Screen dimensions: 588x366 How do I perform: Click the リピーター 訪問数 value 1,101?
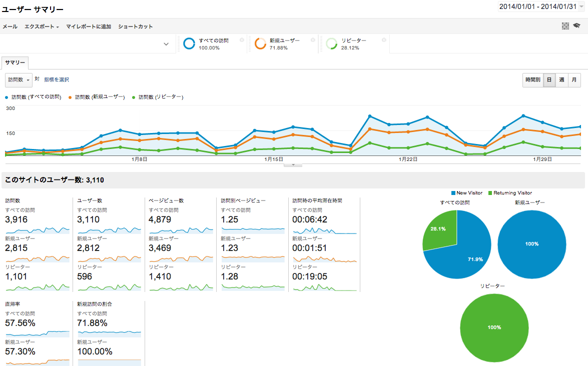tap(16, 276)
